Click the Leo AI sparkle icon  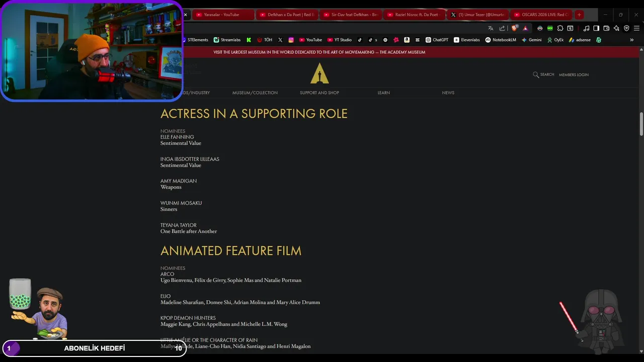pos(616,28)
